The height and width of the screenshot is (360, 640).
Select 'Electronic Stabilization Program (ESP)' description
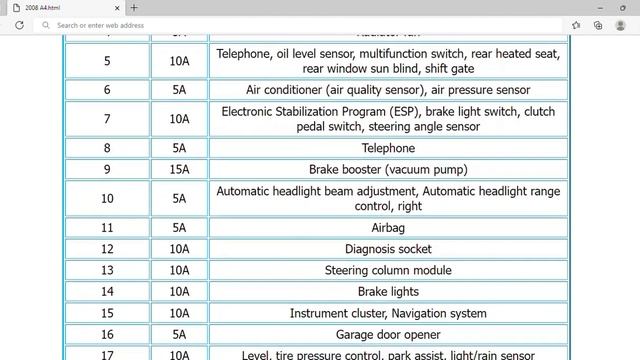click(x=388, y=119)
